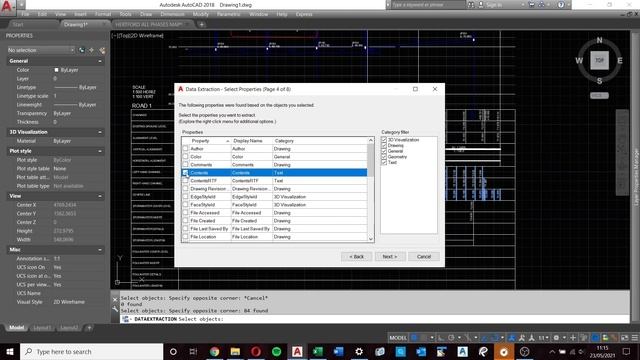The height and width of the screenshot is (360, 640).
Task: Open Opera browser from the taskbar
Action: (x=256, y=351)
